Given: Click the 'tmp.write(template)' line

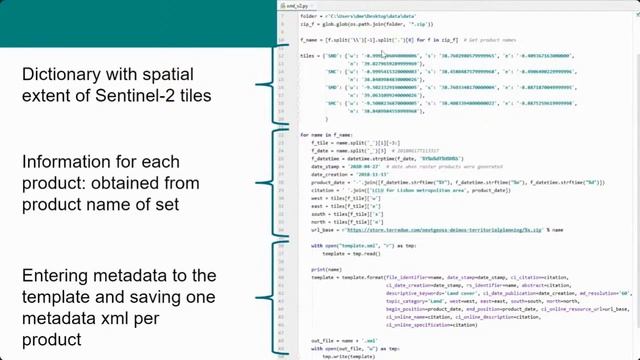Looking at the screenshot, I should (x=349, y=356).
